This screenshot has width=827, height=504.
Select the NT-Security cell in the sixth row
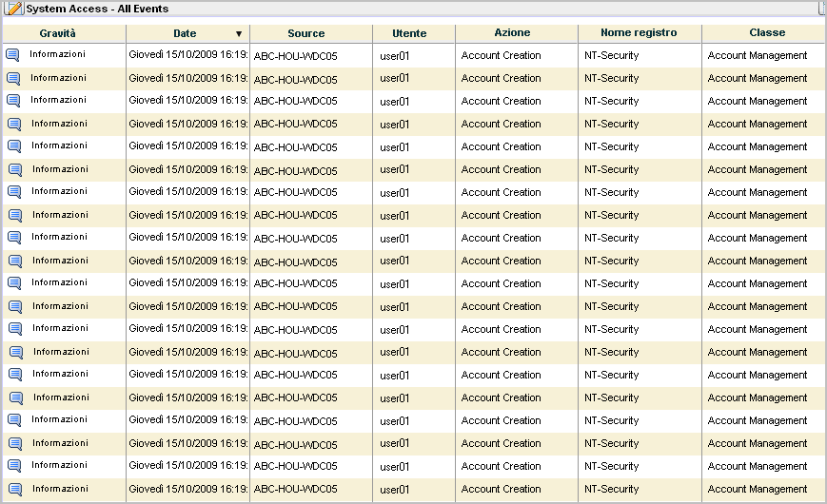(611, 169)
